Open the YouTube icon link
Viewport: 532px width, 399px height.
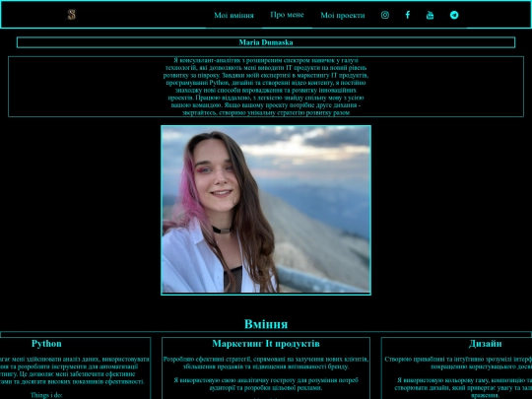[x=430, y=15]
